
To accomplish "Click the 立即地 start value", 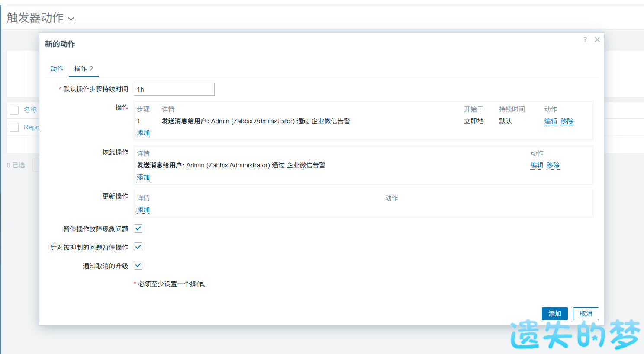I will click(x=473, y=121).
